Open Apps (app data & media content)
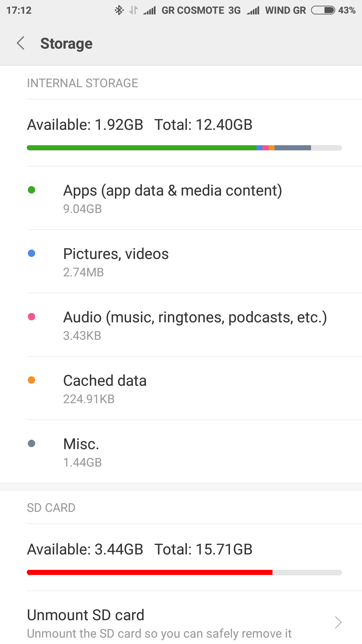 coord(172,198)
